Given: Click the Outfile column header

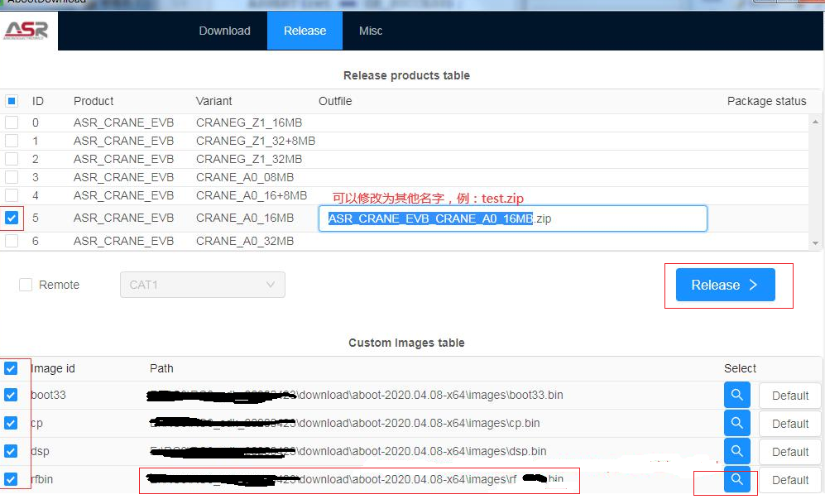Looking at the screenshot, I should [x=335, y=101].
